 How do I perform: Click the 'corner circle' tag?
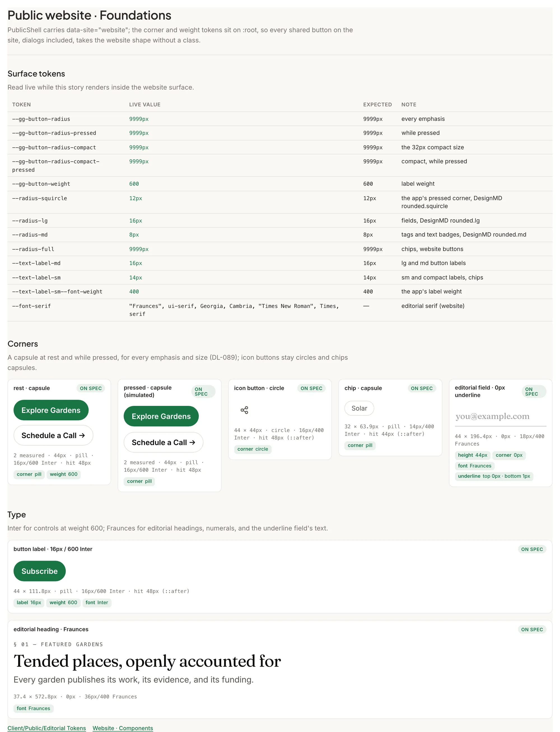253,449
